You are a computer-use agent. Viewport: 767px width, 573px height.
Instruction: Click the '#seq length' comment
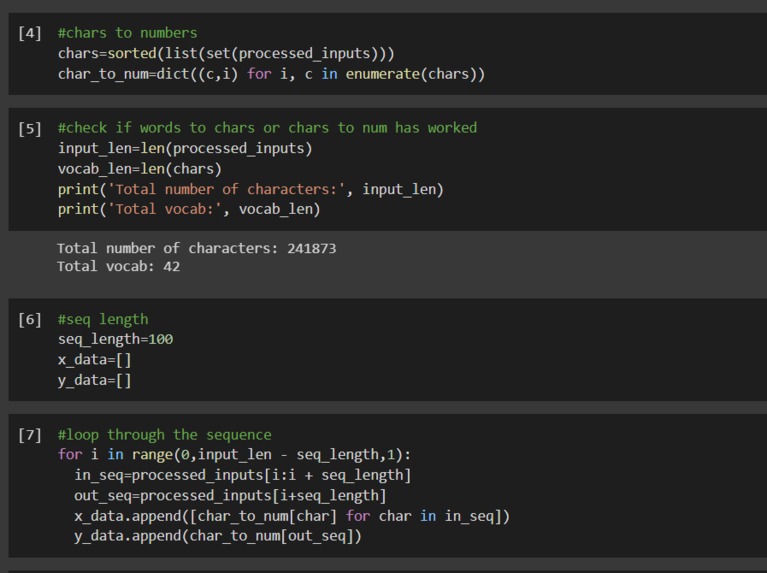coord(103,320)
